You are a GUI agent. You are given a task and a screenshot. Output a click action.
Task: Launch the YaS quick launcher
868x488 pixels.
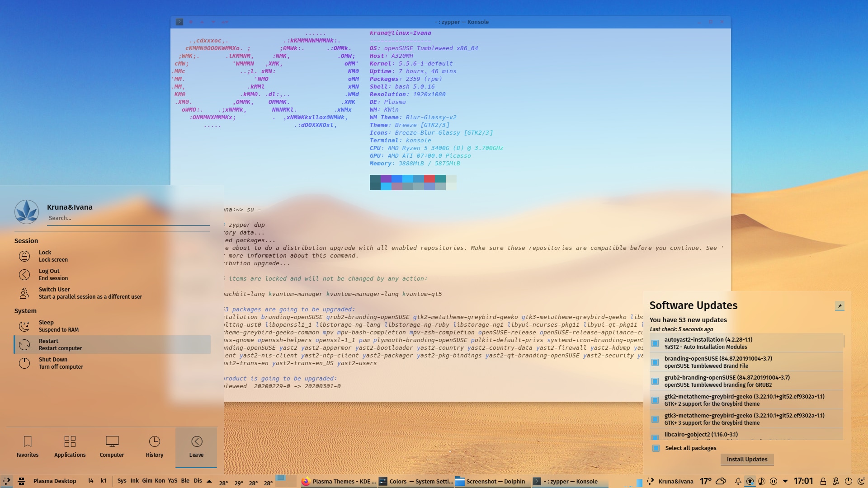[x=173, y=481]
